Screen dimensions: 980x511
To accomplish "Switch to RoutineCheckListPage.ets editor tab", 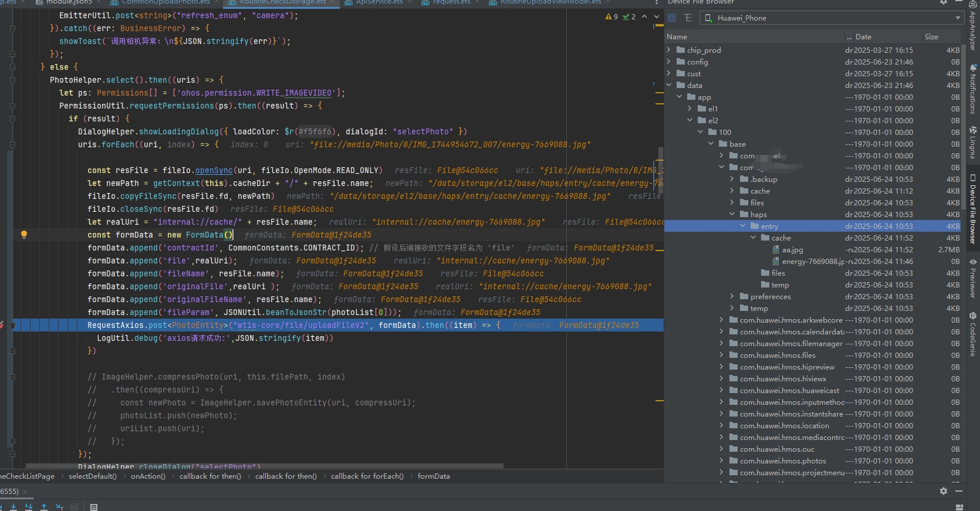I will (x=282, y=2).
